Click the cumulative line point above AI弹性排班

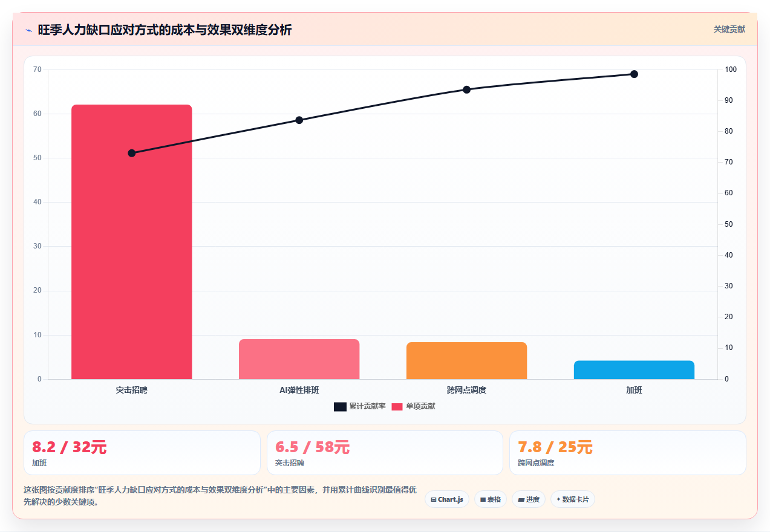point(299,120)
